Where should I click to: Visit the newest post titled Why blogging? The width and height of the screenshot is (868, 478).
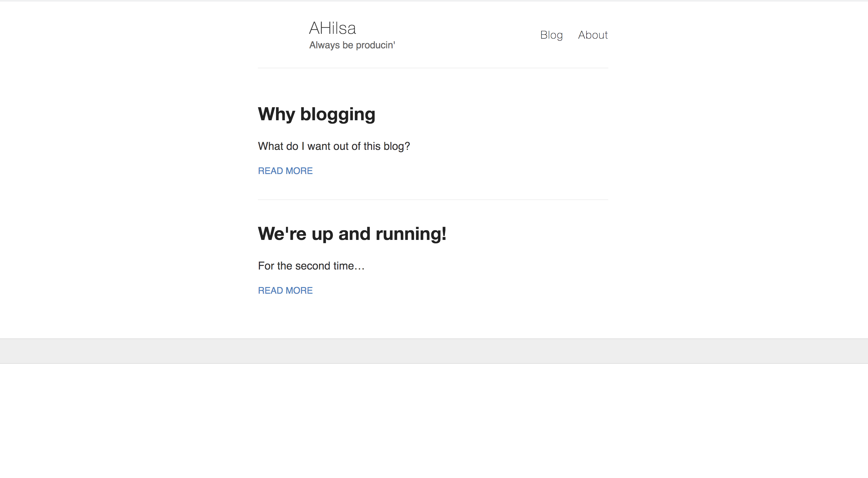click(x=317, y=114)
